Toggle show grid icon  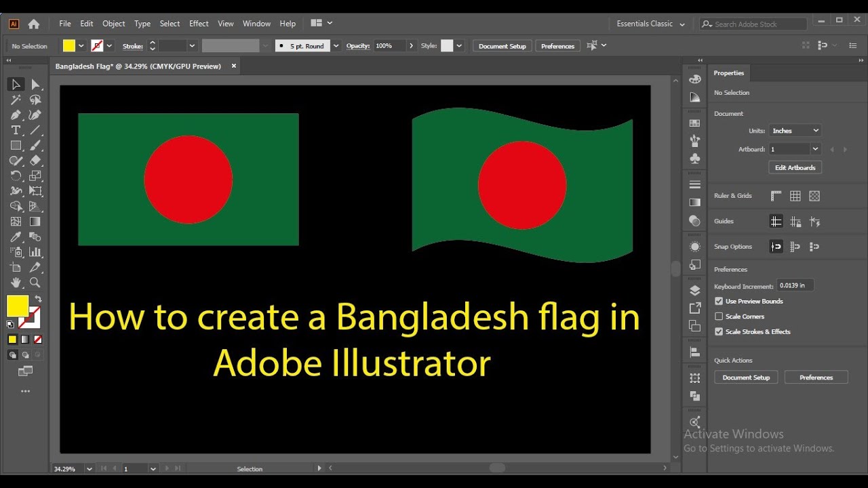click(x=795, y=196)
